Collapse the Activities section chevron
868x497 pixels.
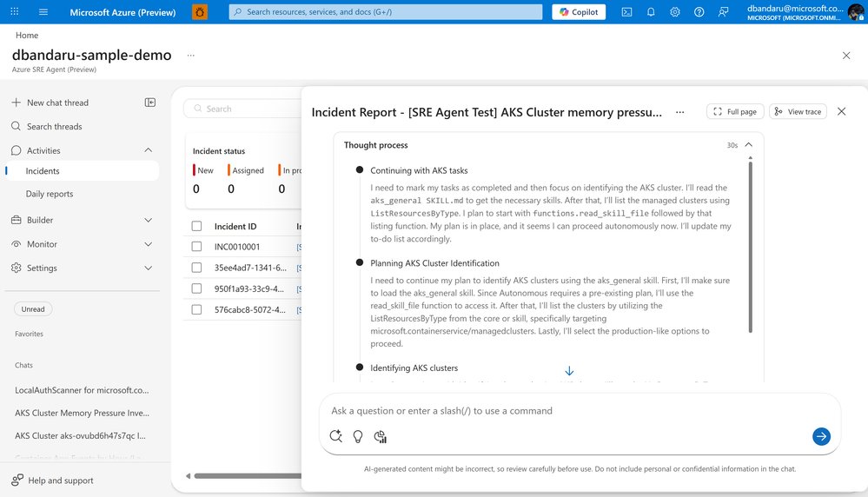click(149, 150)
